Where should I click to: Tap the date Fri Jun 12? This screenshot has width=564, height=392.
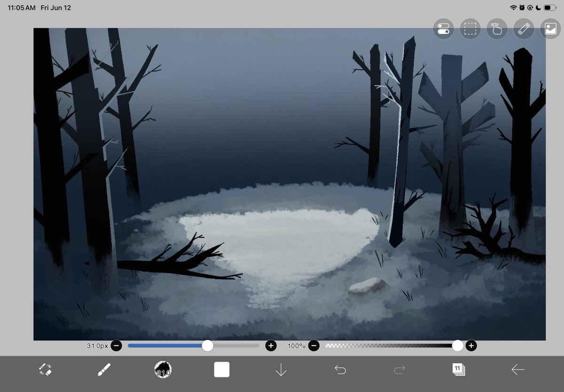pos(56,8)
